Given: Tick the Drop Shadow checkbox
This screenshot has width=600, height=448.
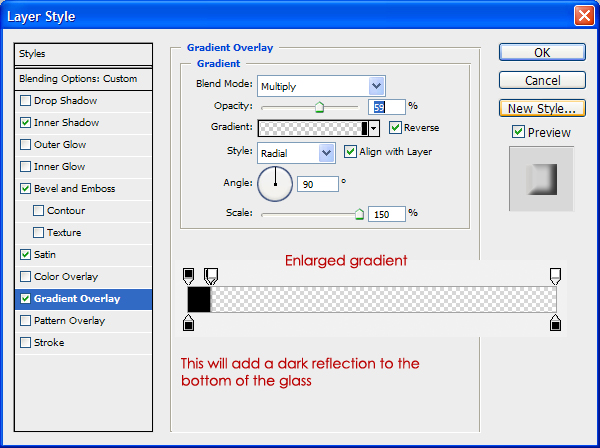Looking at the screenshot, I should (x=25, y=101).
